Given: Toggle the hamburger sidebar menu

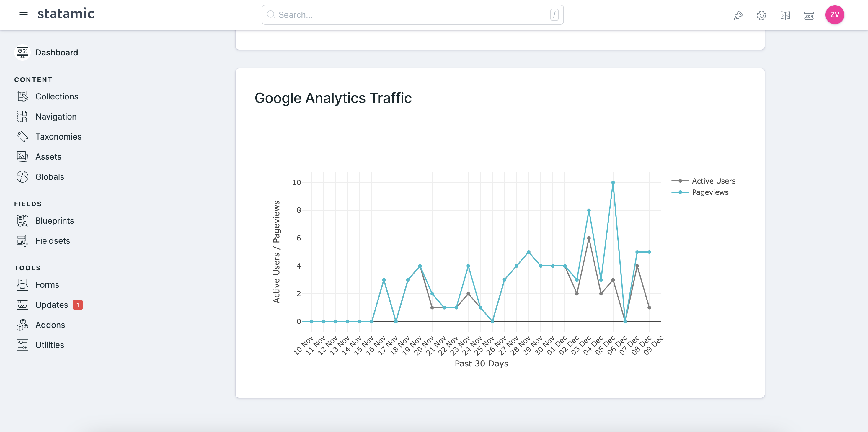Looking at the screenshot, I should (23, 15).
